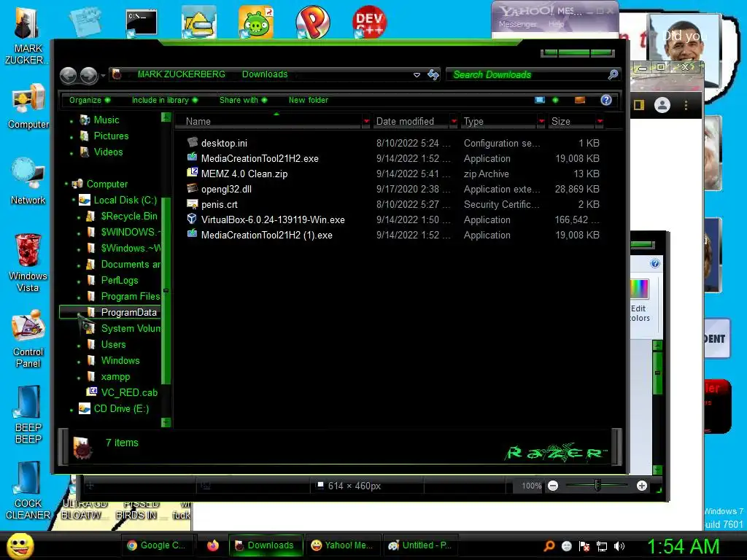Open the Computer desktop icon
747x560 pixels.
[28, 106]
